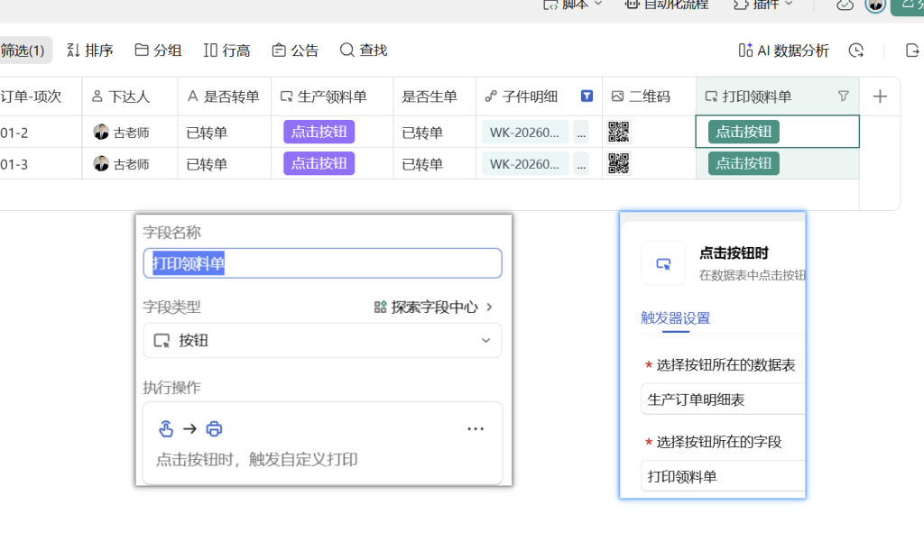Open the 打印领料单 field selector
Screen dimensions: 924x560
click(723, 476)
